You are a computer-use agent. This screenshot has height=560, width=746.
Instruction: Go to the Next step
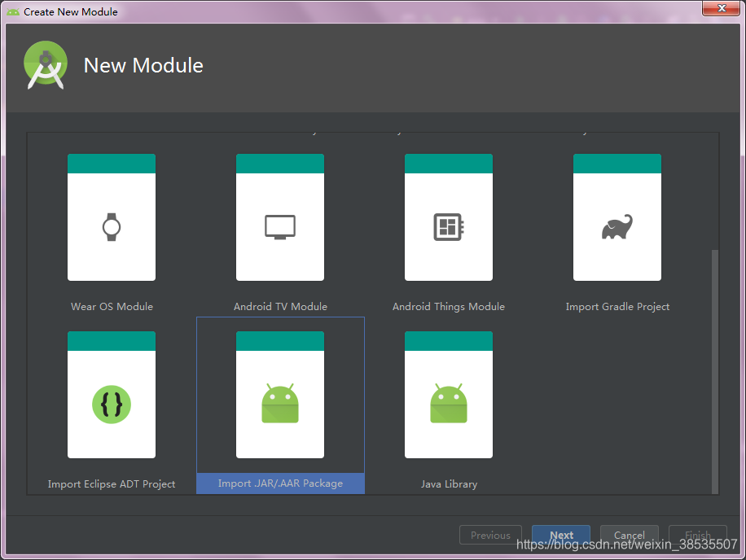tap(561, 535)
